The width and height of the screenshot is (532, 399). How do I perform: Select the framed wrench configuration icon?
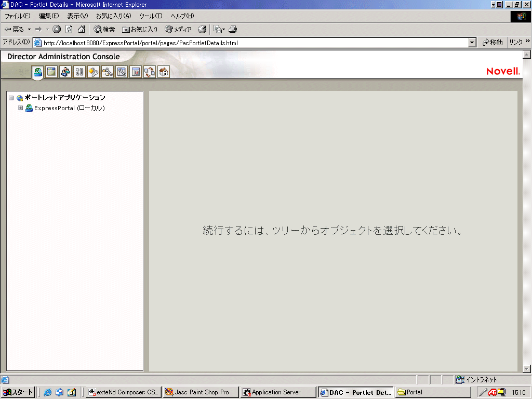click(x=122, y=72)
